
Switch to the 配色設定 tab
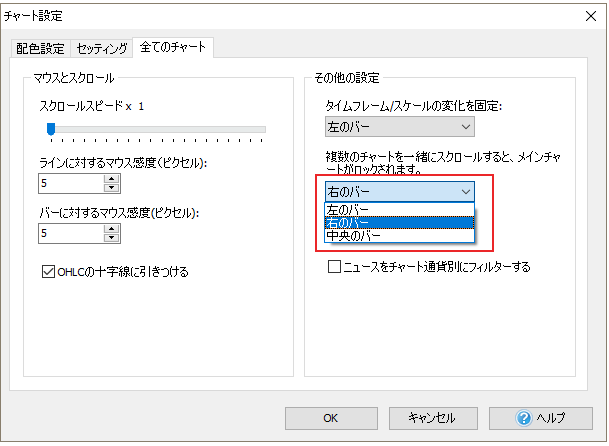click(x=41, y=48)
